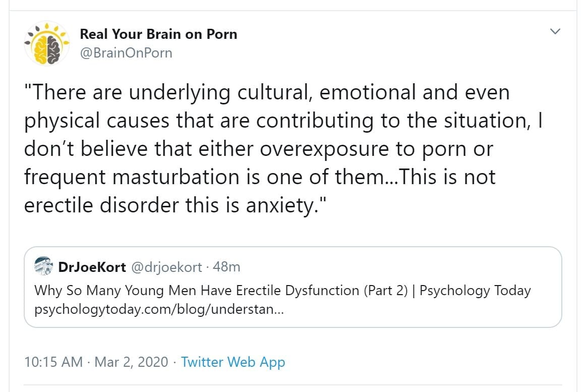Click the @drjoekort handle
This screenshot has width=582, height=392.
[x=166, y=267]
